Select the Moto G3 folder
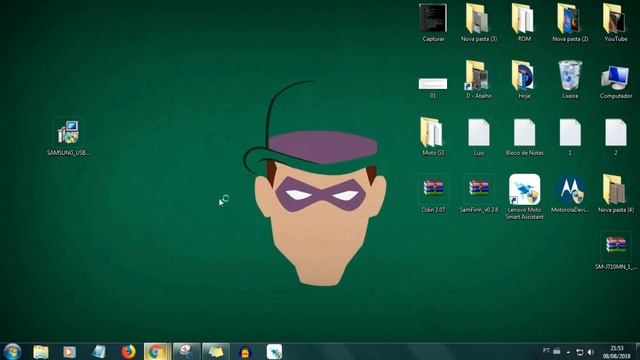The width and height of the screenshot is (640, 360). click(x=433, y=137)
